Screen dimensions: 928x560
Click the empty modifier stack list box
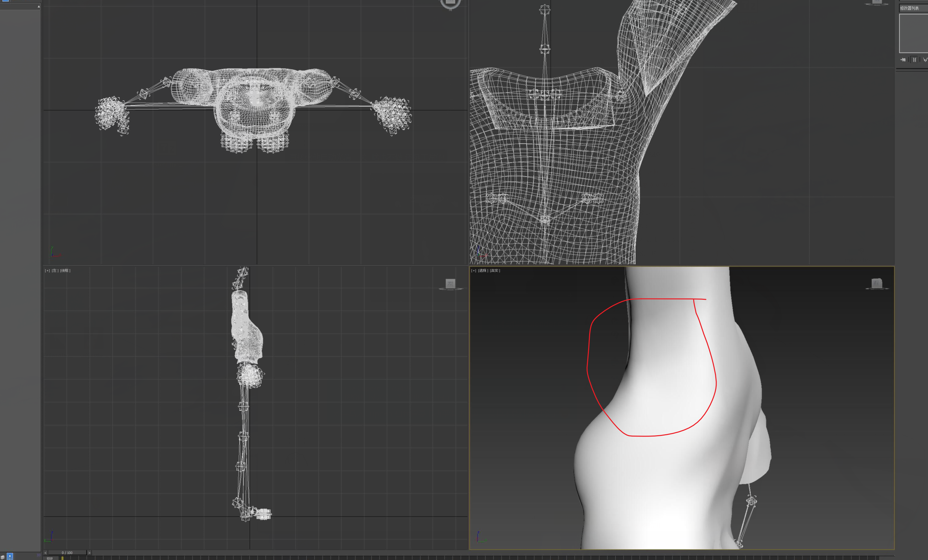[913, 33]
